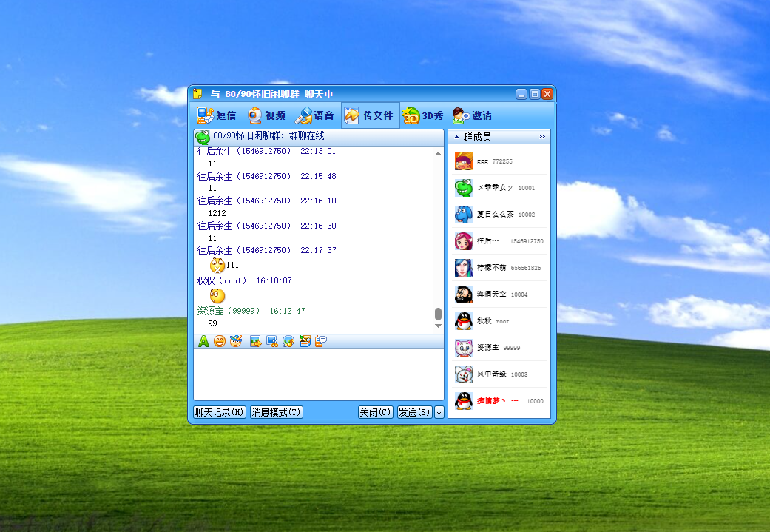
Task: Open the file send icon in input toolbar
Action: 304,341
